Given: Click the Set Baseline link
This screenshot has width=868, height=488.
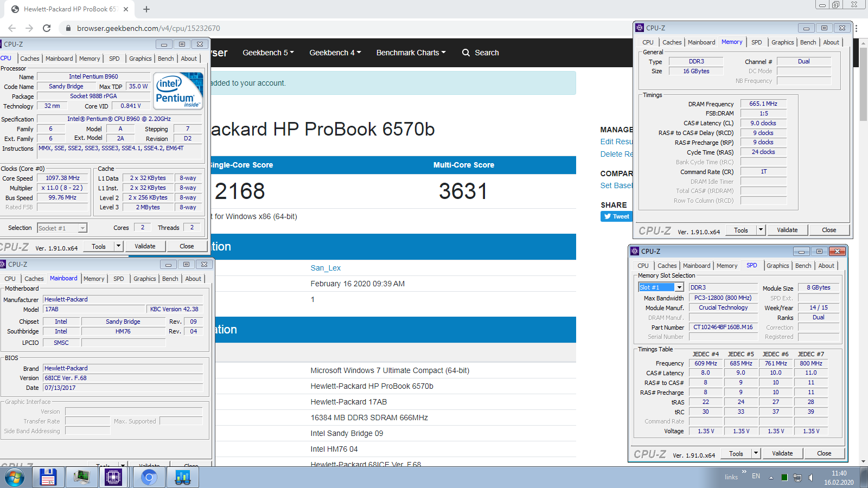Looking at the screenshot, I should [617, 185].
